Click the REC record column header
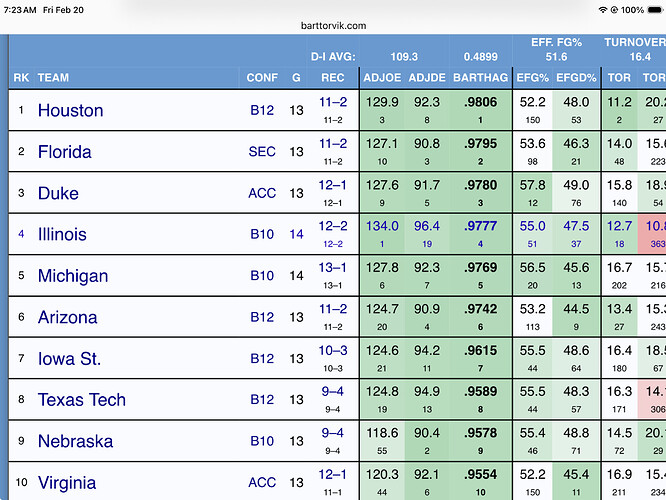Screen dimensions: 666x500 tap(333, 77)
